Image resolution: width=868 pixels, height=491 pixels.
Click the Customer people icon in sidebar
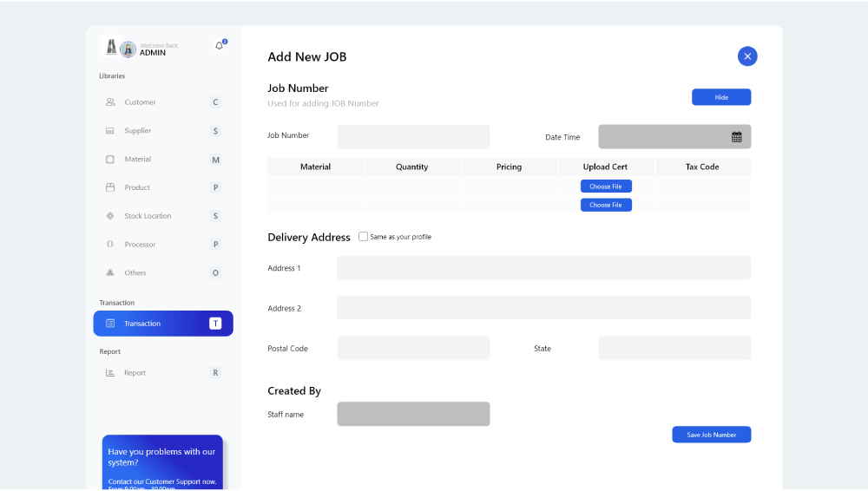click(110, 102)
